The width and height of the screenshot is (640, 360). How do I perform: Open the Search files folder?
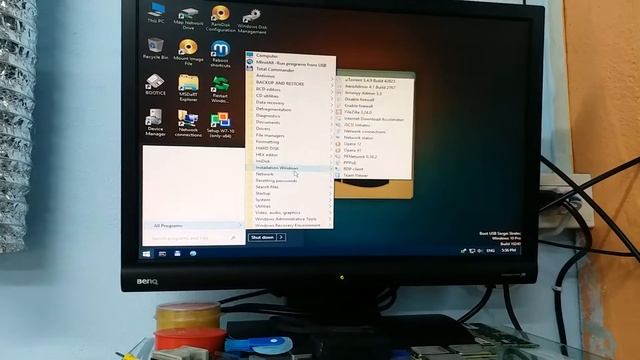(x=290, y=187)
